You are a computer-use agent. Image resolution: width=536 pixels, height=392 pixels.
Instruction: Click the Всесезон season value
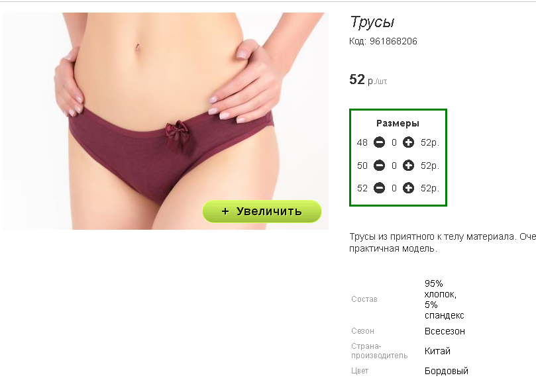(x=445, y=331)
